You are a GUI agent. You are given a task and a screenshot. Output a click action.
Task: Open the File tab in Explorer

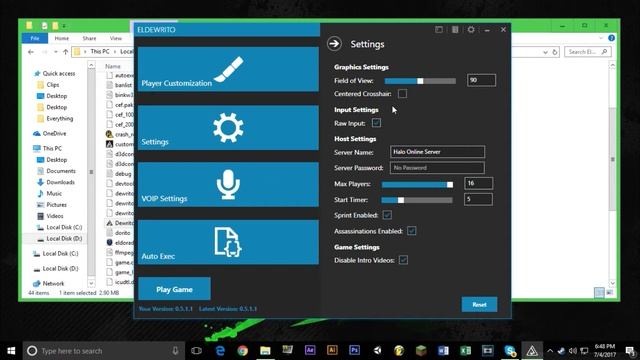[x=35, y=38]
